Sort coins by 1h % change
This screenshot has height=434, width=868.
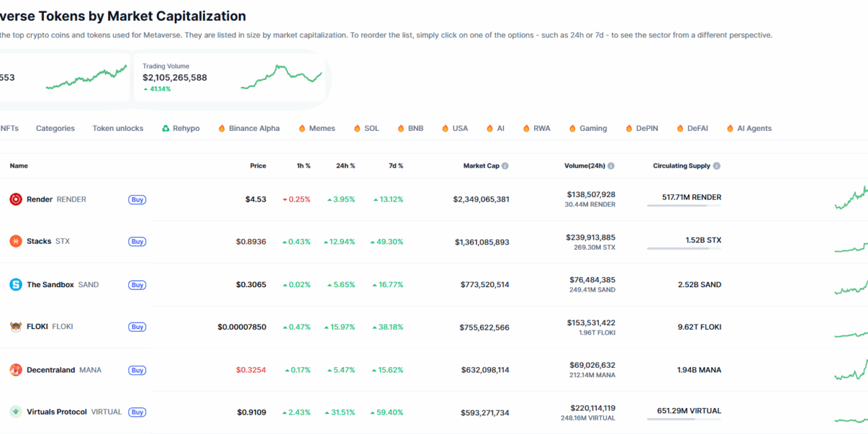(303, 166)
